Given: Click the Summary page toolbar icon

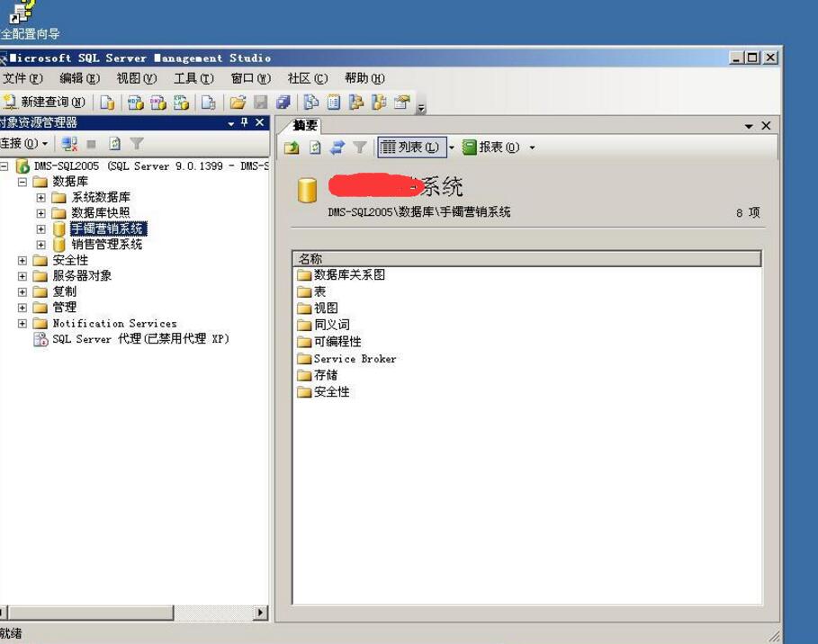Looking at the screenshot, I should tap(334, 103).
